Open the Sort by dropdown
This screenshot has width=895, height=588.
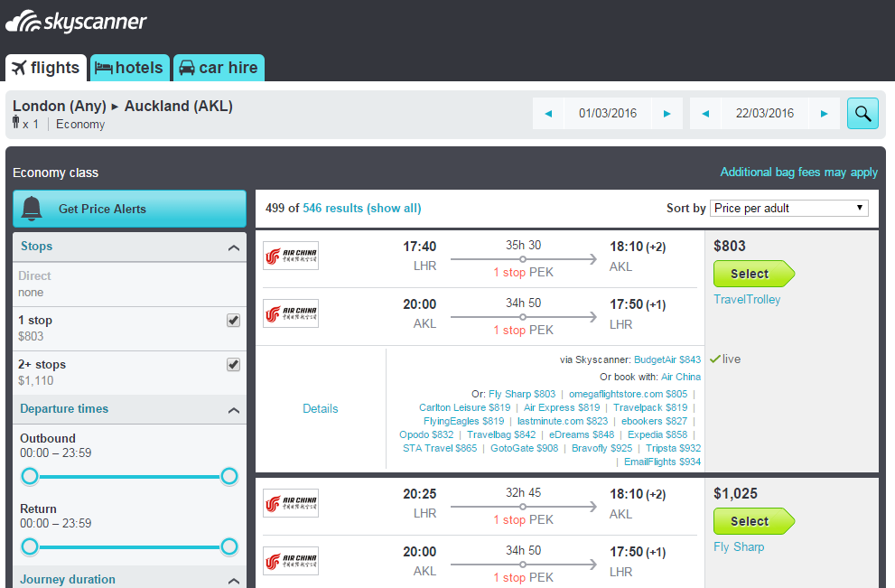pyautogui.click(x=788, y=209)
